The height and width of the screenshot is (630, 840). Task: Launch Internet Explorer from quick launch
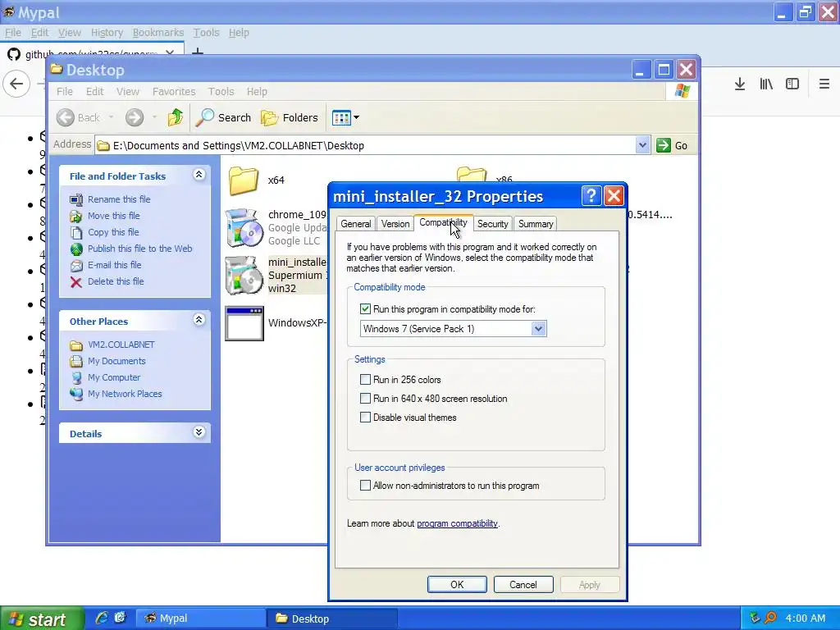tap(101, 619)
